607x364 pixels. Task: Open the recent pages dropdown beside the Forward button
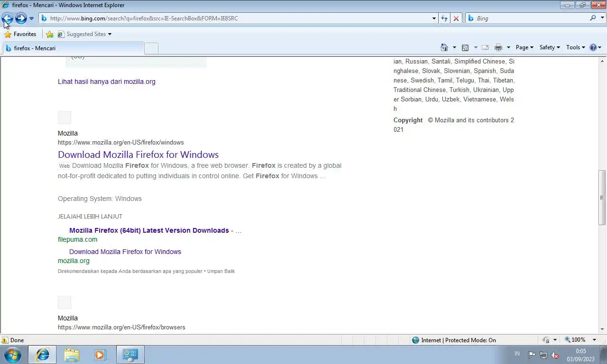coord(31,18)
